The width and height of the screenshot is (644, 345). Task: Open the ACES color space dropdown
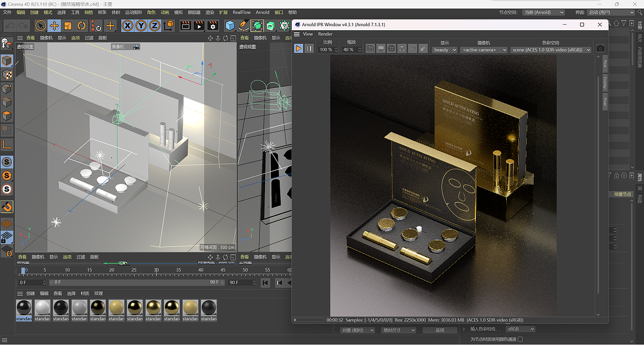[x=551, y=50]
